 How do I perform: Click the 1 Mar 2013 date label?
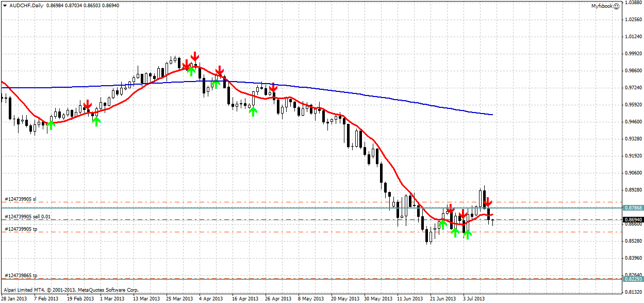112,299
